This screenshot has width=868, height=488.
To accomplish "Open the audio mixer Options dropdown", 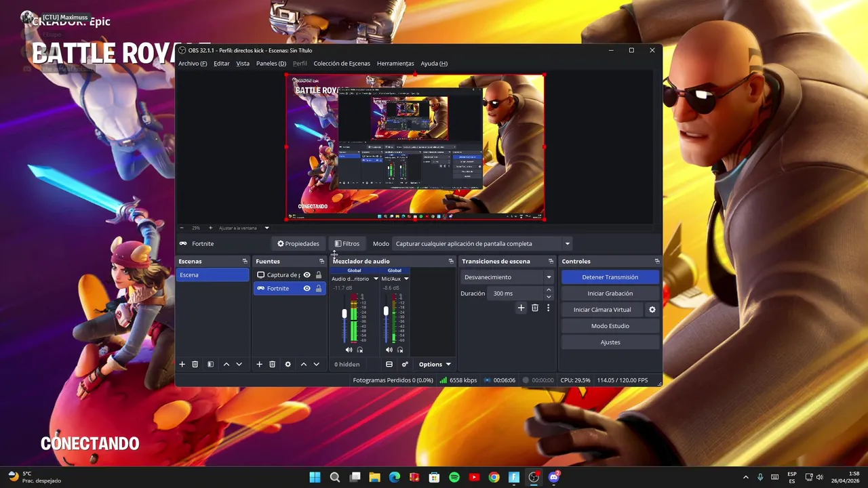I will (435, 364).
